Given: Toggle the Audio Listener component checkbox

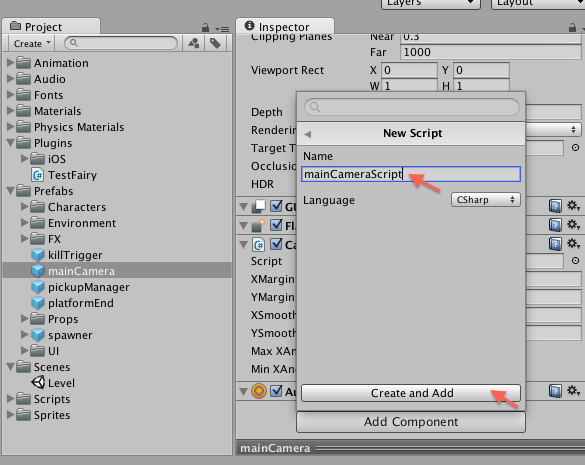Looking at the screenshot, I should coord(276,391).
